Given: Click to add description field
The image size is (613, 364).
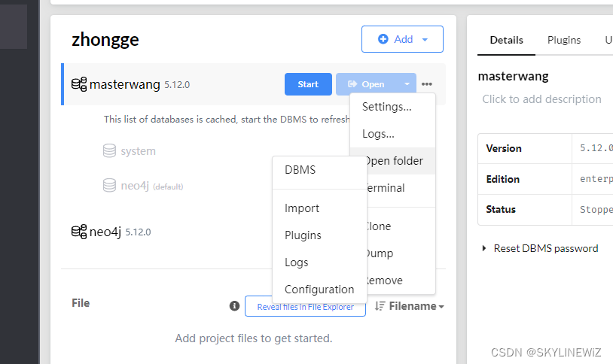Looking at the screenshot, I should point(541,99).
